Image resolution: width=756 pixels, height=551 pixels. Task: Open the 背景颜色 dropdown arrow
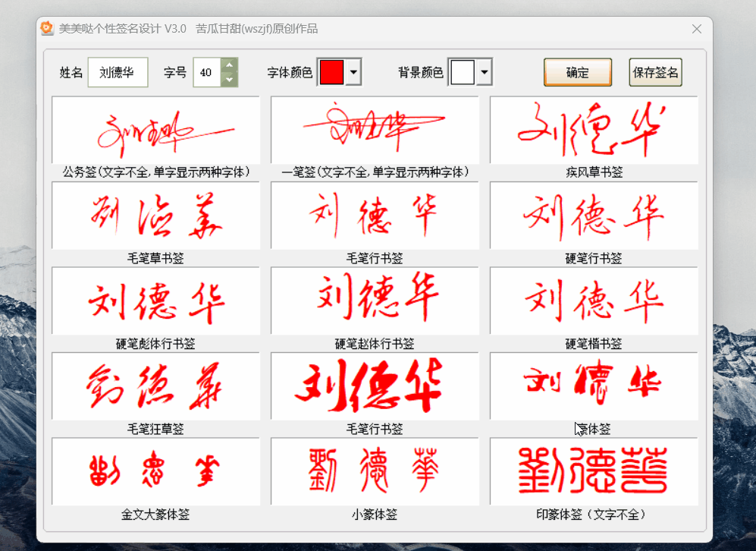point(485,72)
